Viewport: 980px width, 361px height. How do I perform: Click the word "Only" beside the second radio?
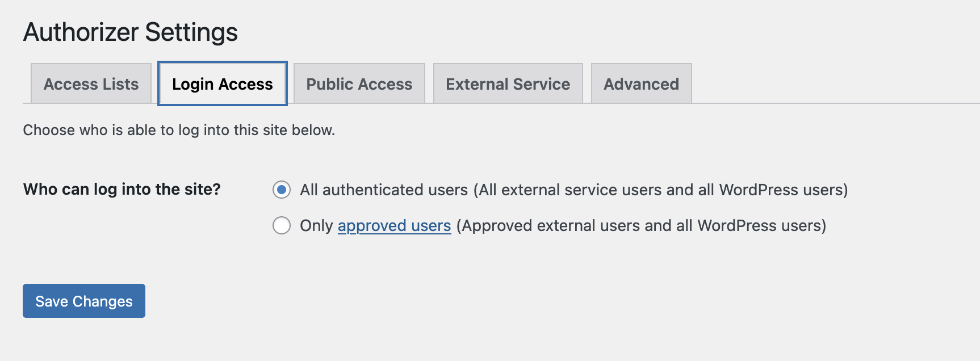[x=316, y=226]
